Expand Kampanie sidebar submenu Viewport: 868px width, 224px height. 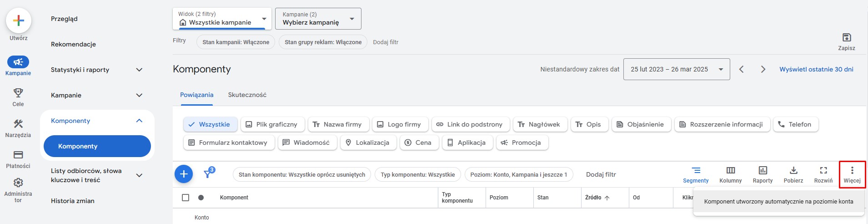pos(139,95)
